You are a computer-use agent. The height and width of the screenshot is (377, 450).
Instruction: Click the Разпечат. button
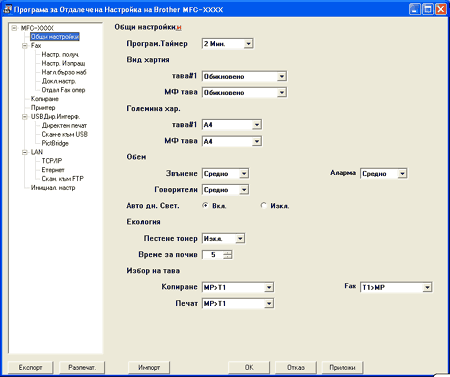tap(82, 367)
